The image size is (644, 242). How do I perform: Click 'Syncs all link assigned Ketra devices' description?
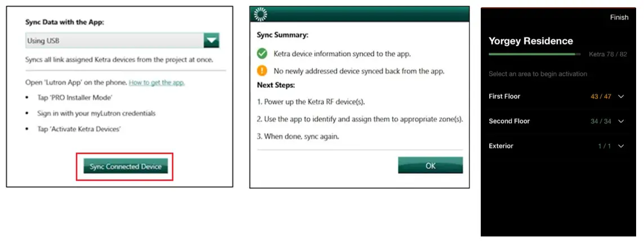(x=119, y=60)
